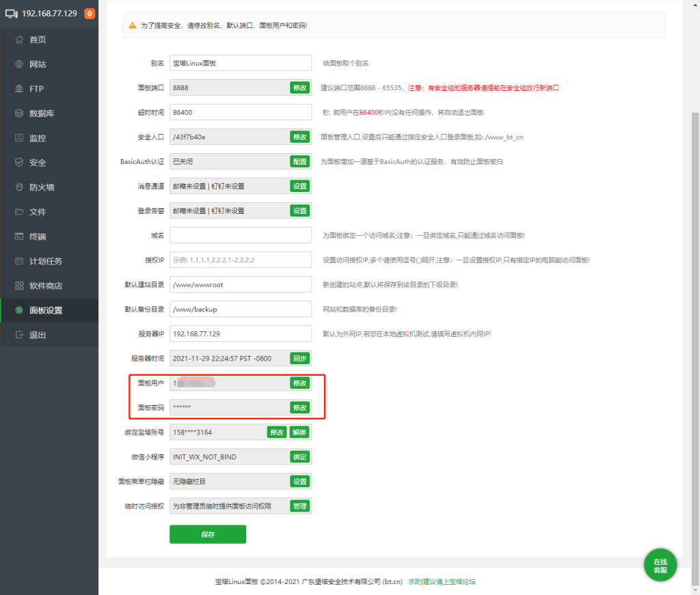The height and width of the screenshot is (595, 700).
Task: Click the globe icon for Websites
Action: (20, 64)
